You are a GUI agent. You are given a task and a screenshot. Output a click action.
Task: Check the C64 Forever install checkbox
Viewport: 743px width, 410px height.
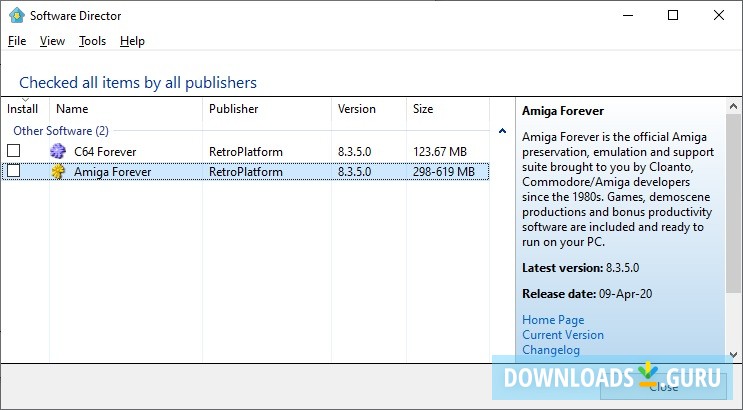[14, 151]
